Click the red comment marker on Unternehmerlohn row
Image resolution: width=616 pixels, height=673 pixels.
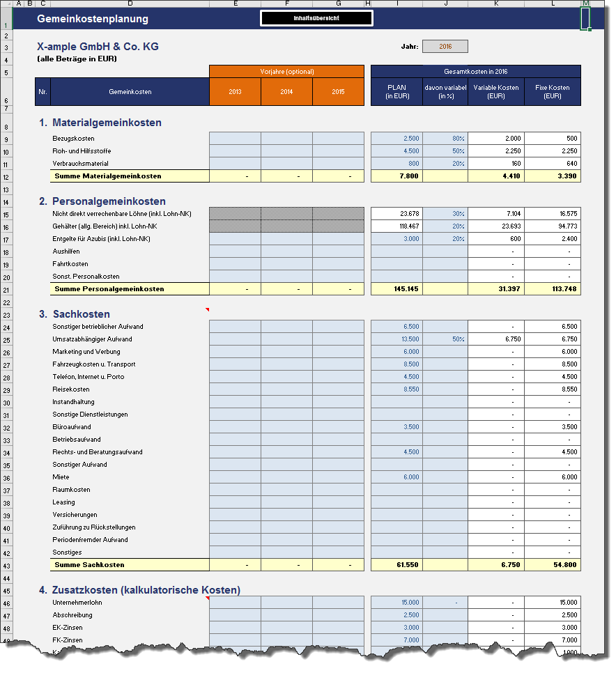[207, 598]
